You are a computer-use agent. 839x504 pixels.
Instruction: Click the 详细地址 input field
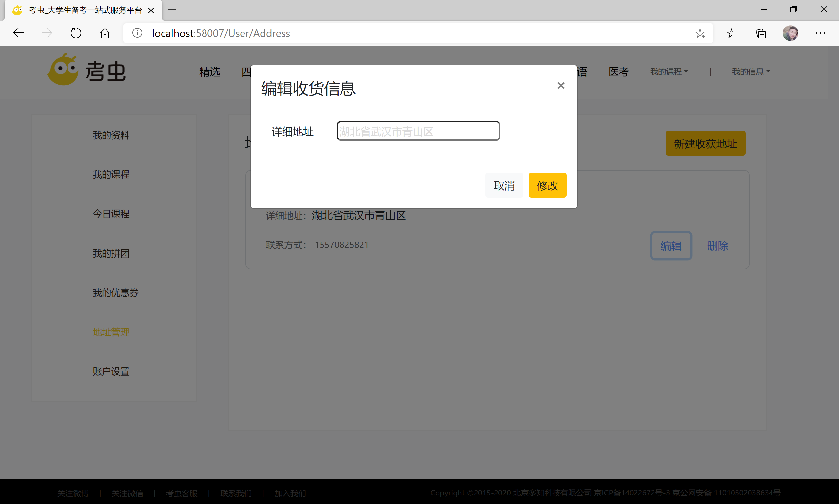[x=418, y=131]
